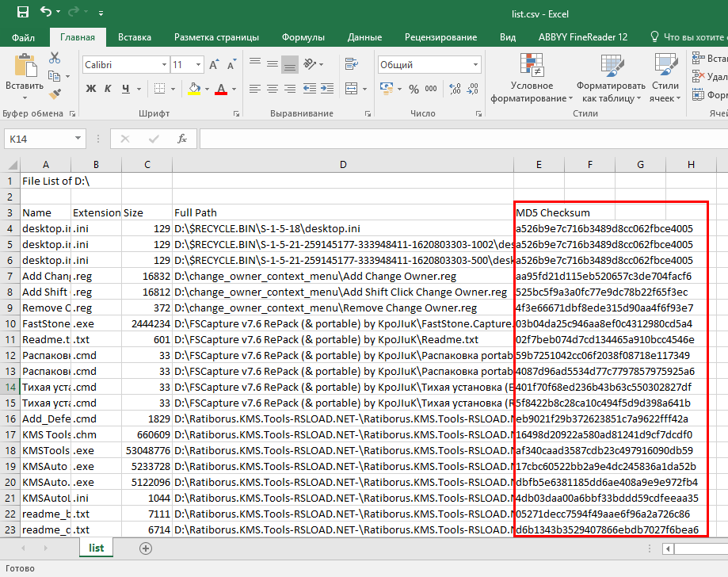Increase indent icon
Image resolution: width=728 pixels, height=577 pixels.
[x=327, y=89]
